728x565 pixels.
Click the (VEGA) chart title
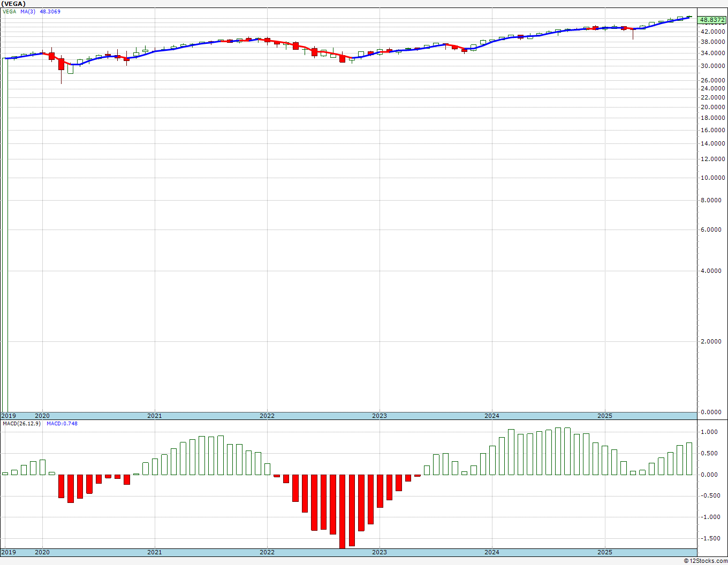(x=13, y=4)
